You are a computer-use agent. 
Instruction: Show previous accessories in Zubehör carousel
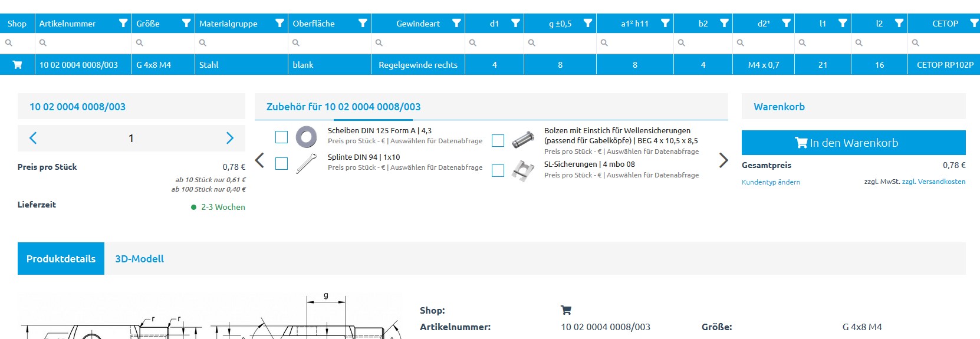coord(259,160)
